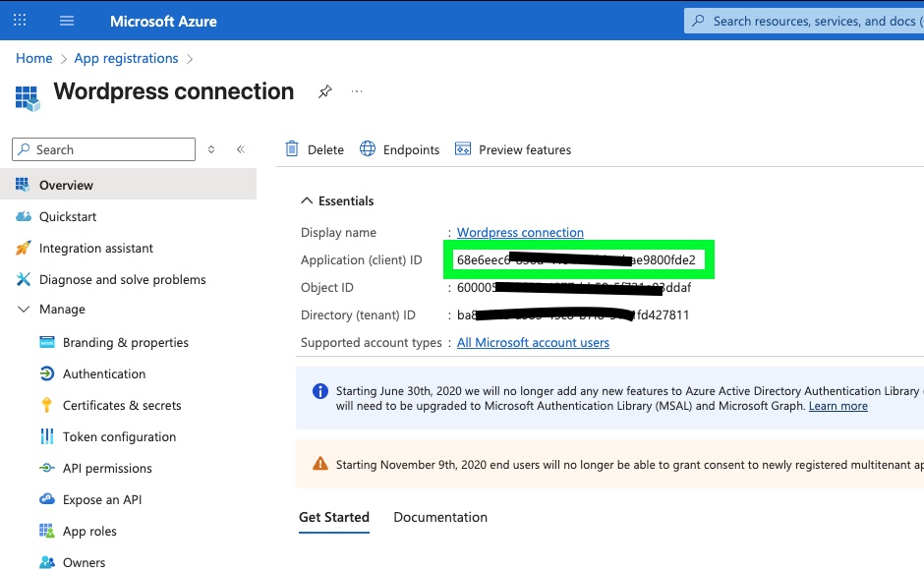This screenshot has height=570, width=924.
Task: Click the Delete trash icon
Action: pyautogui.click(x=292, y=149)
